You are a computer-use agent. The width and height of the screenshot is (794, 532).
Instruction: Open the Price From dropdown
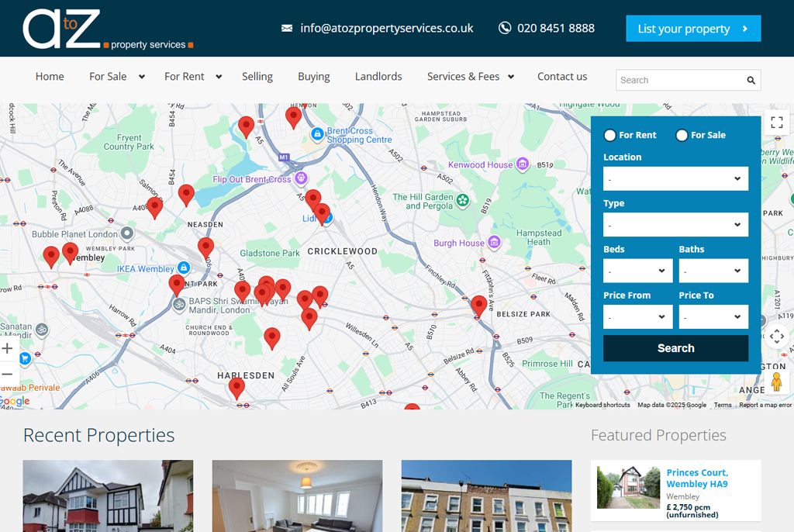638,316
